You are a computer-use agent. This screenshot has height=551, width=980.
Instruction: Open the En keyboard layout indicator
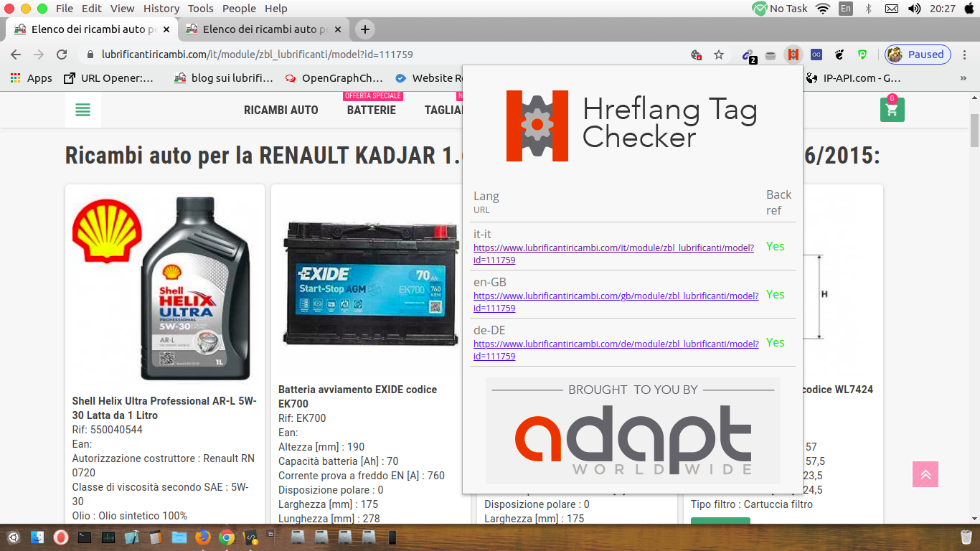coord(846,9)
